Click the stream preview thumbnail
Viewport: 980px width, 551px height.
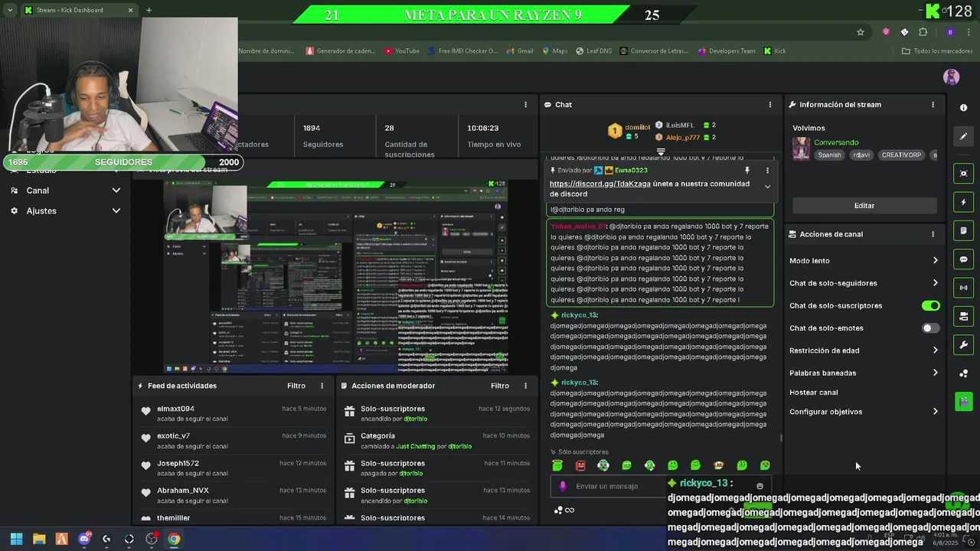(335, 276)
